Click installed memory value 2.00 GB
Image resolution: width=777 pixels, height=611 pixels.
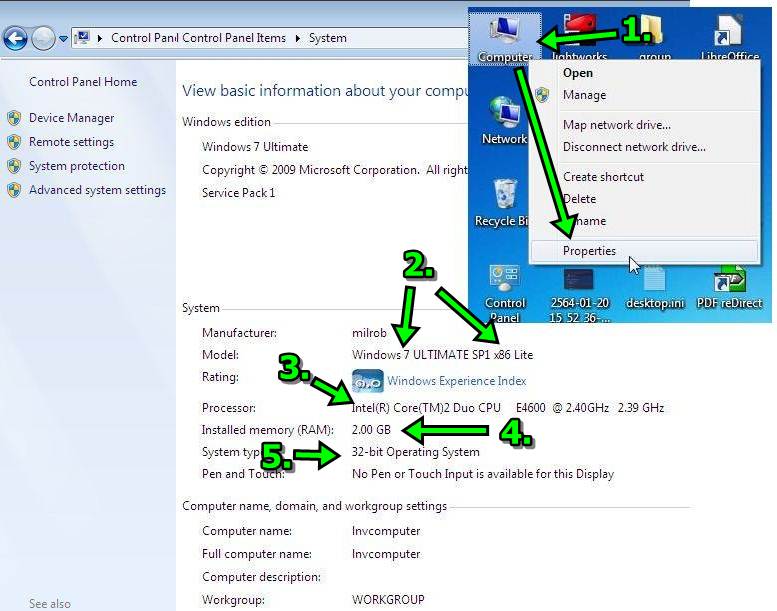[371, 430]
